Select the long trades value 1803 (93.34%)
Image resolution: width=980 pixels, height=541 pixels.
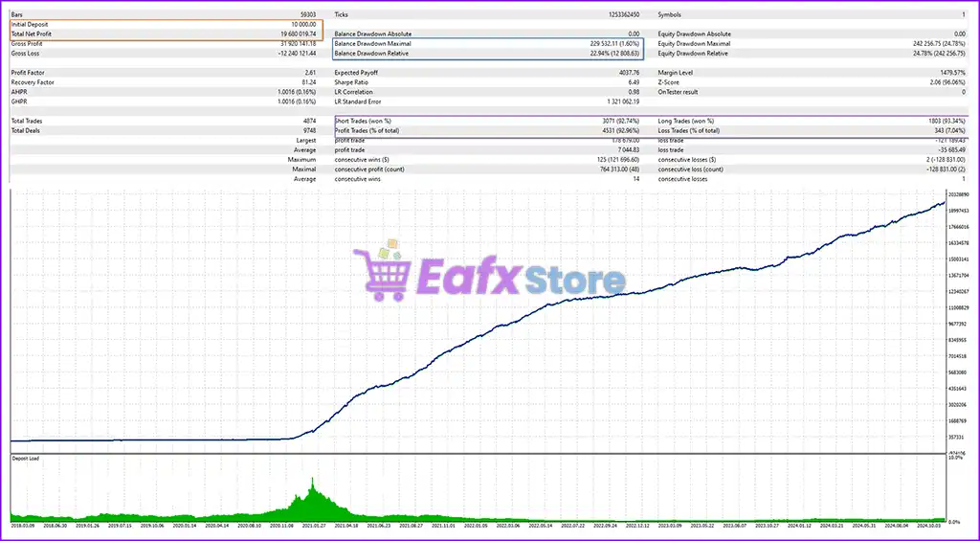coord(945,121)
